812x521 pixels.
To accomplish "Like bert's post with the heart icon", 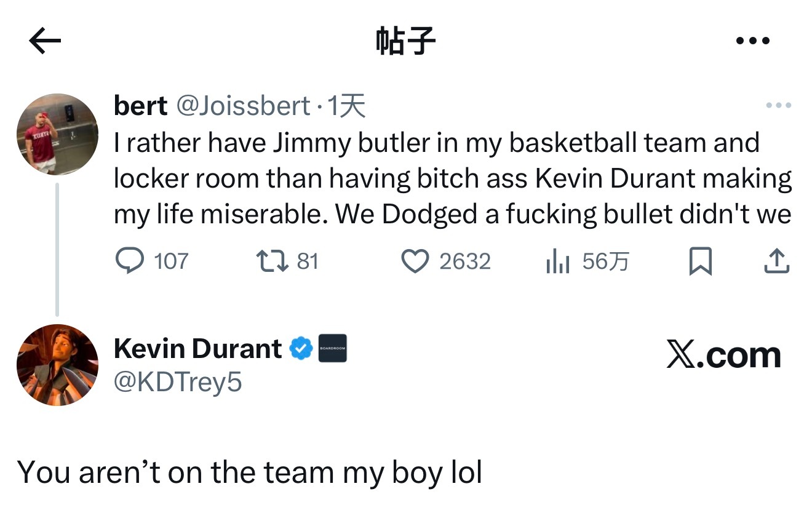I will click(415, 261).
